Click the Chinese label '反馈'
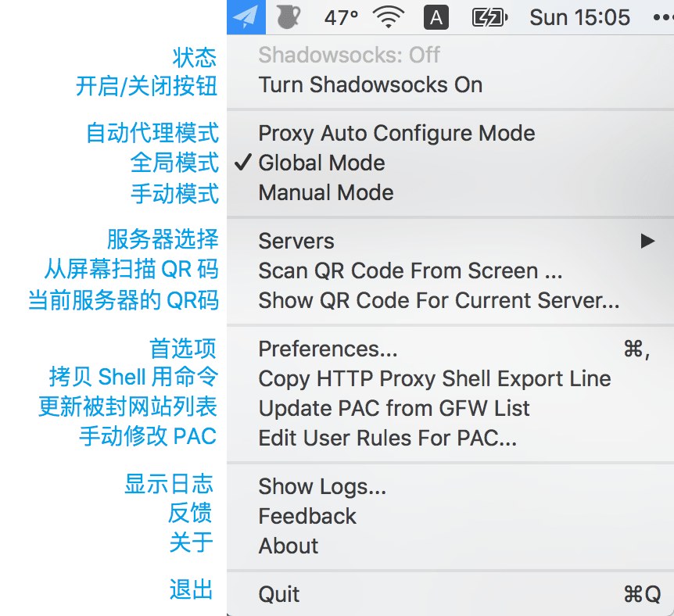The width and height of the screenshot is (674, 616). click(x=190, y=513)
